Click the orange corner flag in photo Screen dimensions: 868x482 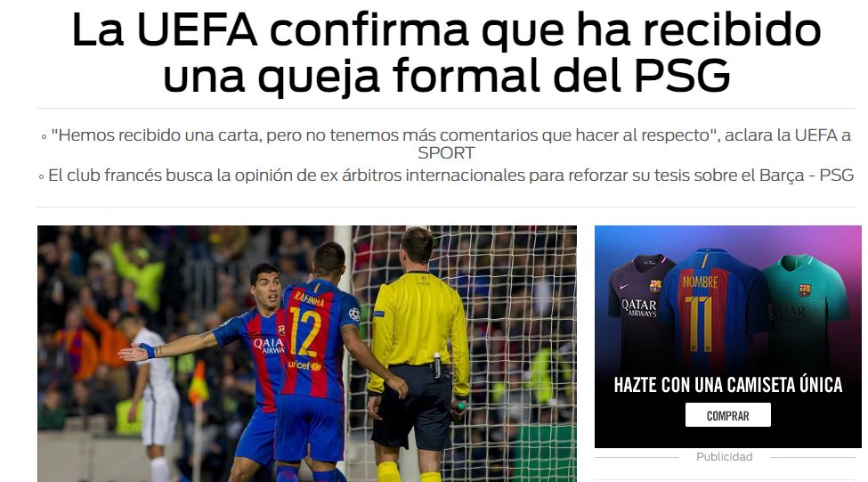click(x=198, y=383)
